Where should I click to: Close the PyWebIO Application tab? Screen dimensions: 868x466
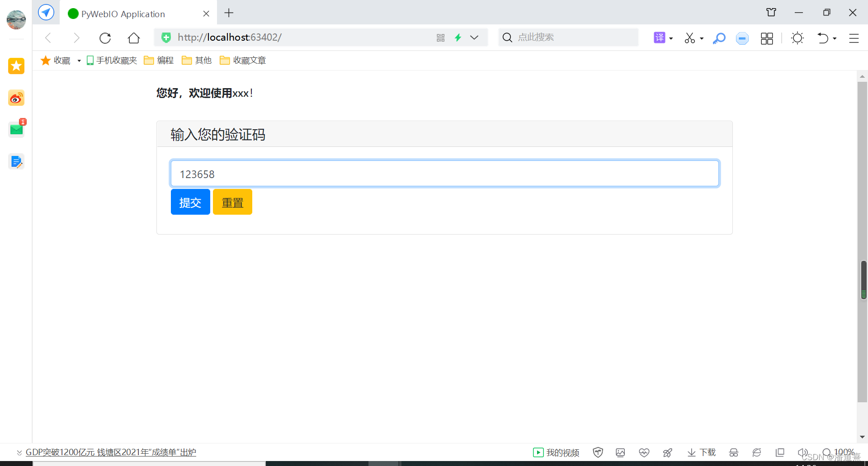(206, 14)
